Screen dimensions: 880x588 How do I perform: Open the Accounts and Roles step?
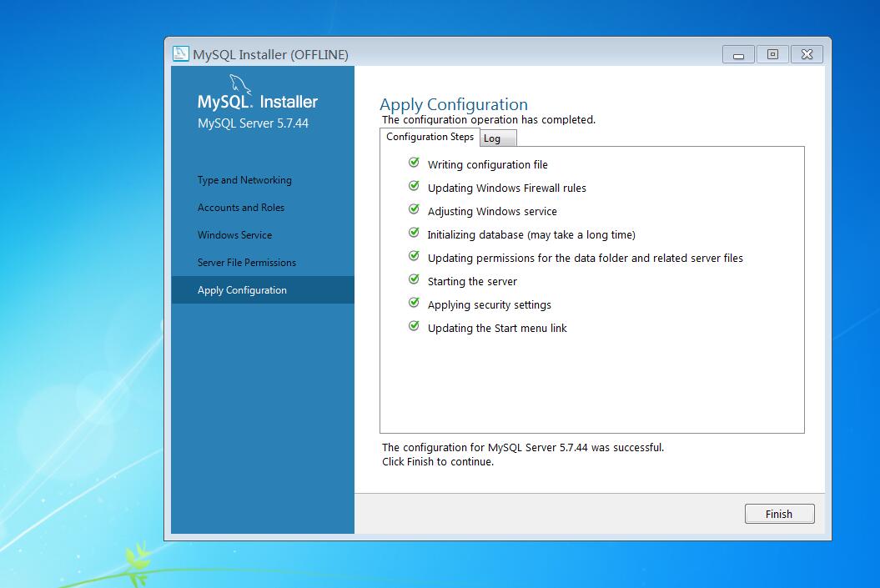coord(241,208)
